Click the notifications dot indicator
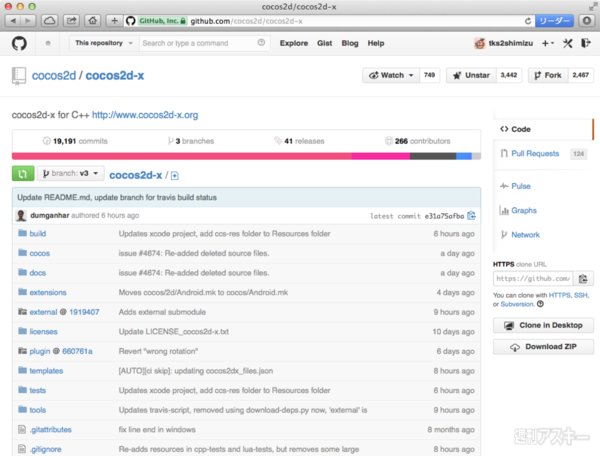 pyautogui.click(x=48, y=43)
